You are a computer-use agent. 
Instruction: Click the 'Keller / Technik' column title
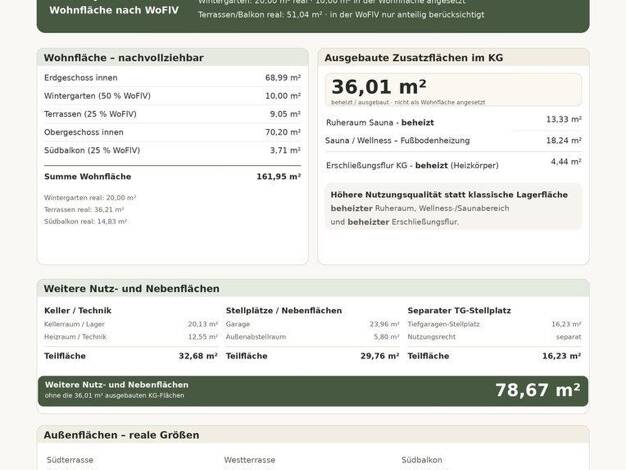coord(78,311)
